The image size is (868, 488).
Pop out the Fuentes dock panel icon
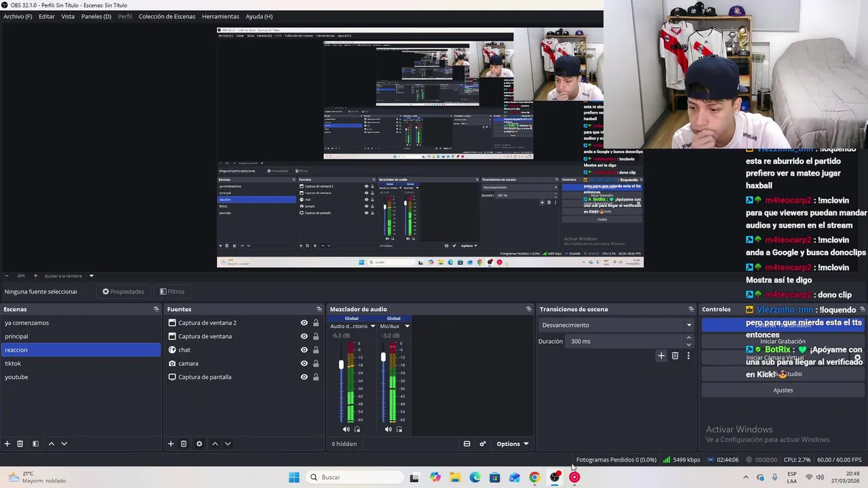[319, 309]
